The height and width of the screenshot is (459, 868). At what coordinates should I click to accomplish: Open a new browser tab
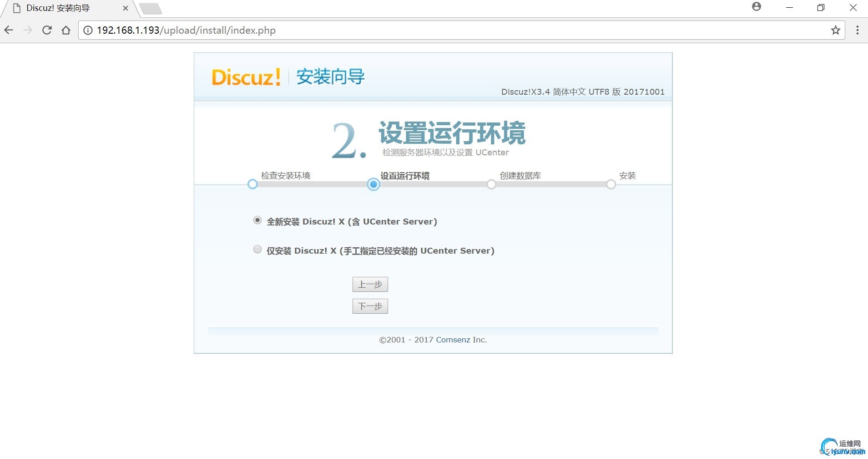pyautogui.click(x=151, y=9)
